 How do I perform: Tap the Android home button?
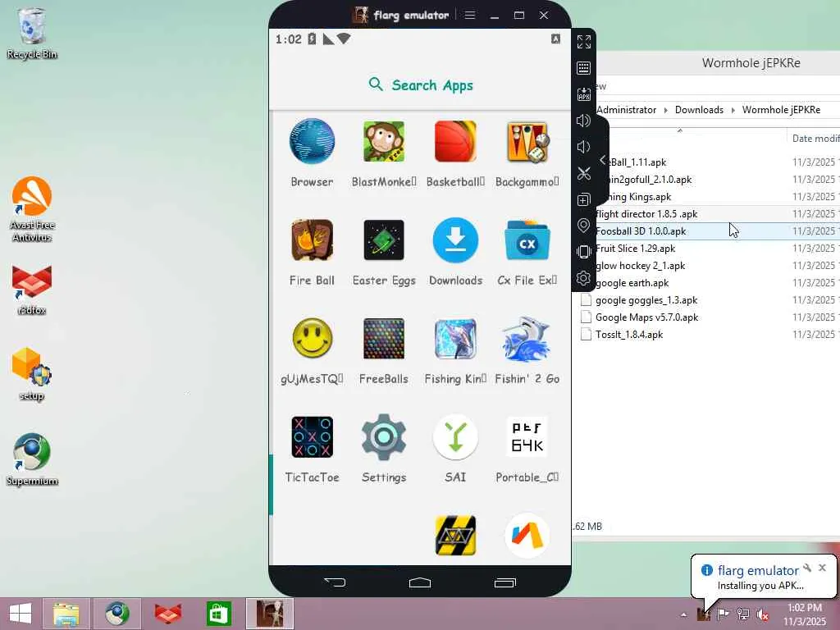[x=420, y=582]
